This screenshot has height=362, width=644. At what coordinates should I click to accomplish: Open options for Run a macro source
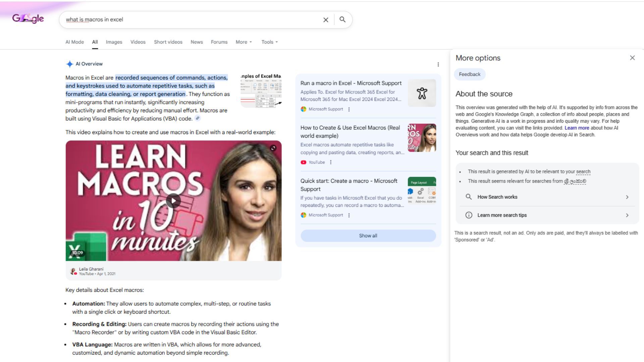pyautogui.click(x=349, y=109)
